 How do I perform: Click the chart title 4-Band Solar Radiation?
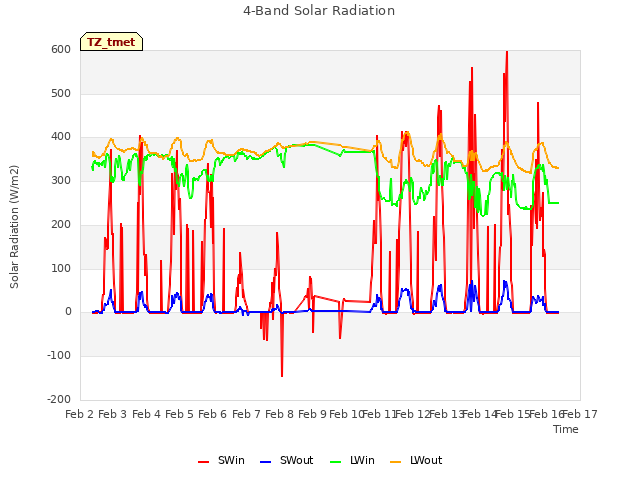pos(319,11)
